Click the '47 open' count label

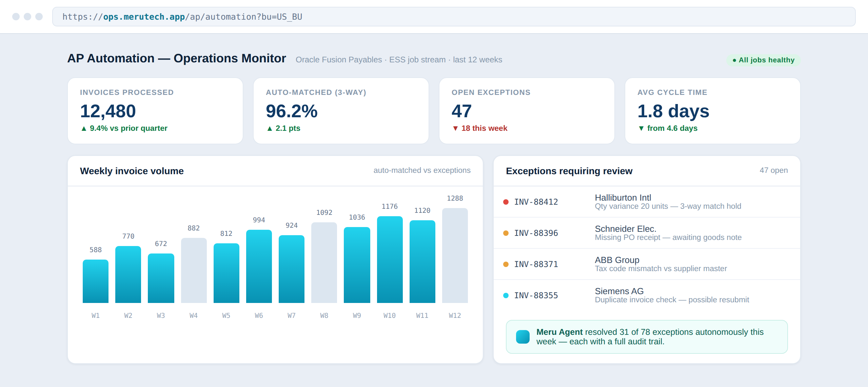tap(774, 170)
